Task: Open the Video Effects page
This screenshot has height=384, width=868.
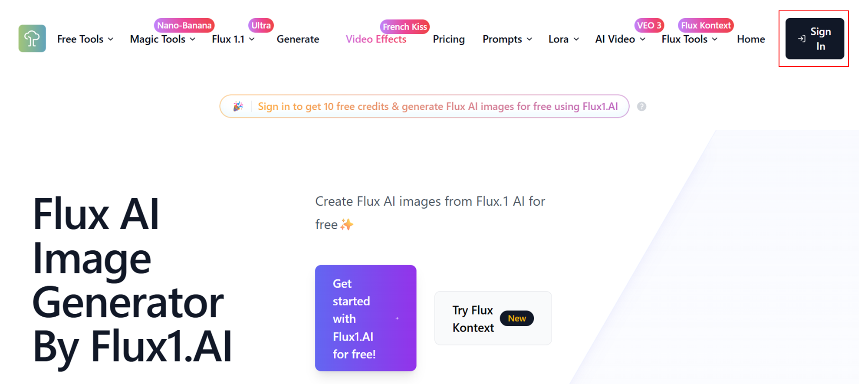Action: click(x=376, y=39)
